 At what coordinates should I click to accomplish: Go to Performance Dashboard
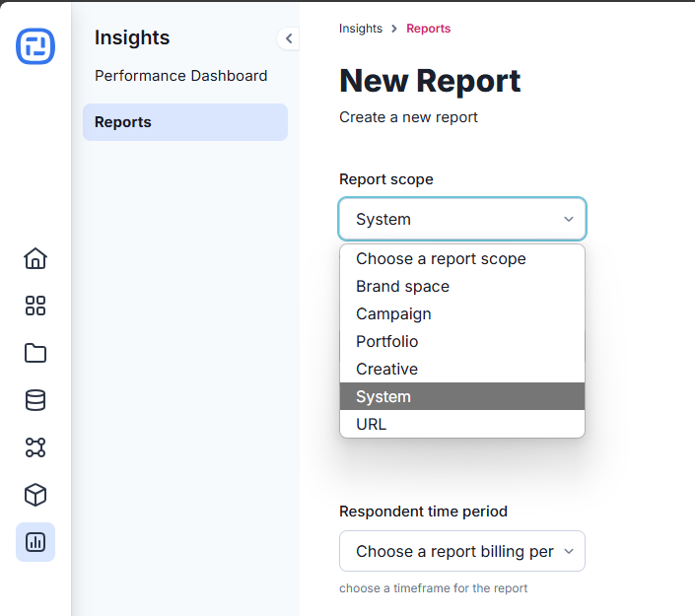pyautogui.click(x=180, y=76)
